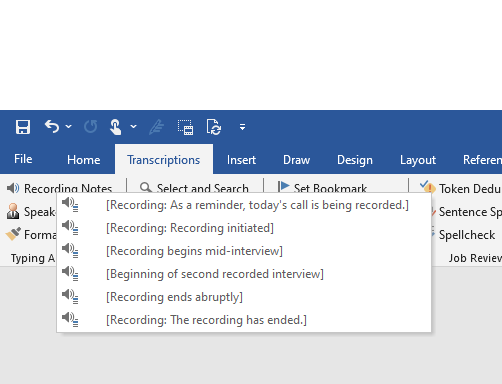502x384 pixels.
Task: Open the File tab
Action: click(23, 159)
